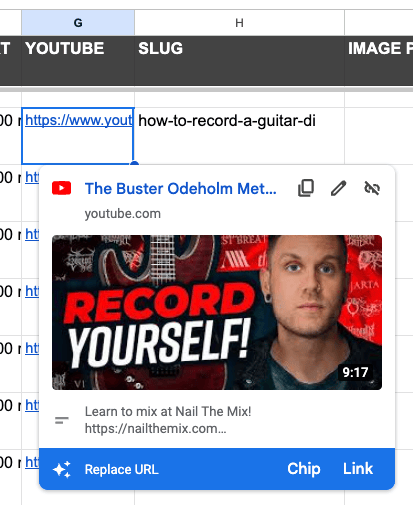
Task: Click the pencil edit link icon
Action: [x=338, y=188]
